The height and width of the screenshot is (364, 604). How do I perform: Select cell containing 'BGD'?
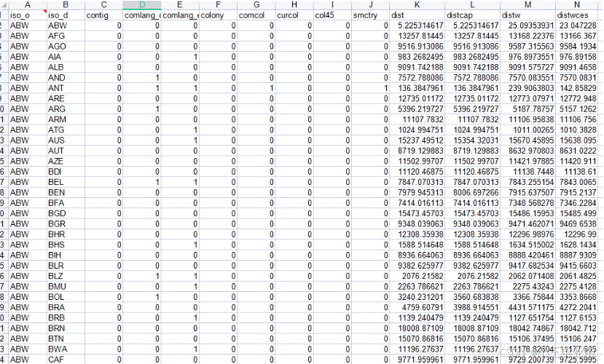pos(65,213)
